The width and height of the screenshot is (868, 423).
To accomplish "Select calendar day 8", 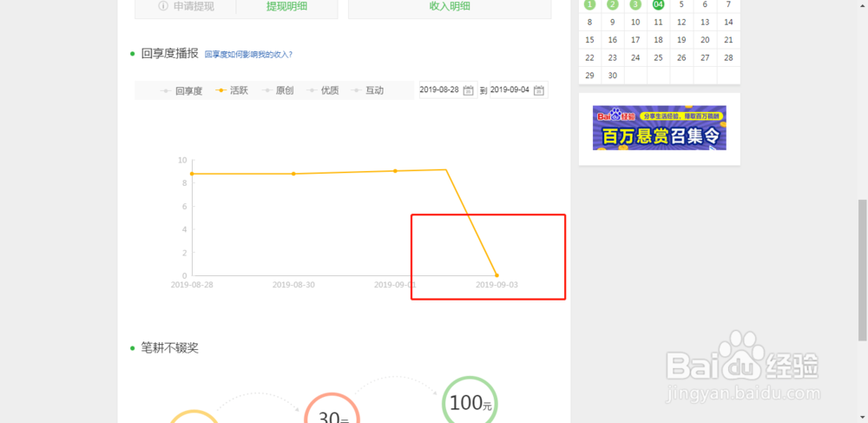I will coord(589,22).
